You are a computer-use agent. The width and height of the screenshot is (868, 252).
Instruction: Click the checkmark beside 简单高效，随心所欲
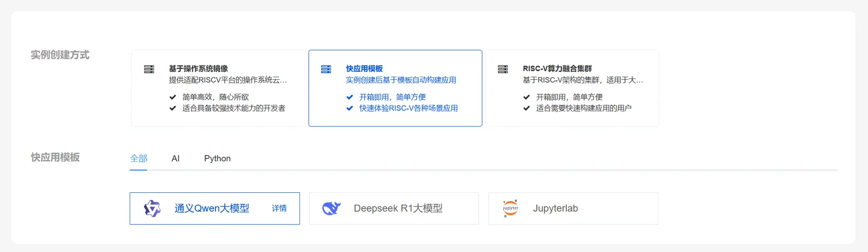tap(173, 97)
